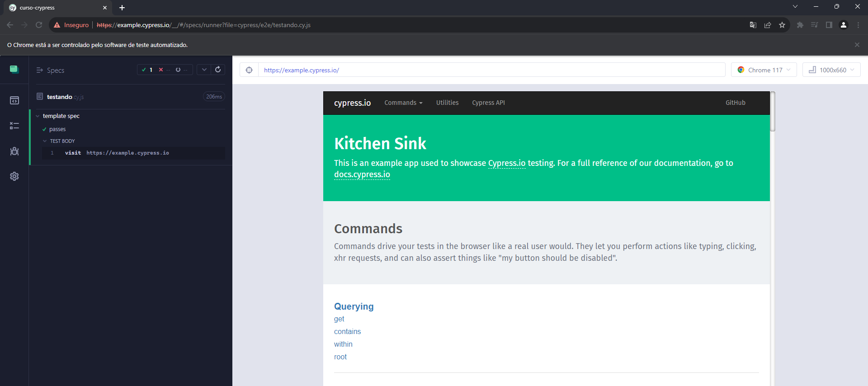Open the Chrome 117 browser dropdown
The height and width of the screenshot is (386, 868).
point(764,70)
